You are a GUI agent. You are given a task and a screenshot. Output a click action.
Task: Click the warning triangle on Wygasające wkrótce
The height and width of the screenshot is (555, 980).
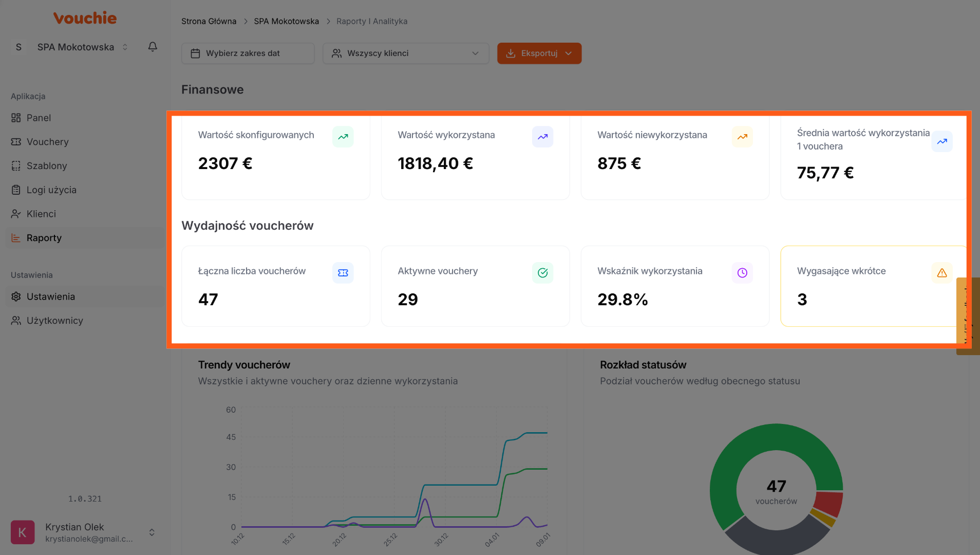click(x=941, y=273)
